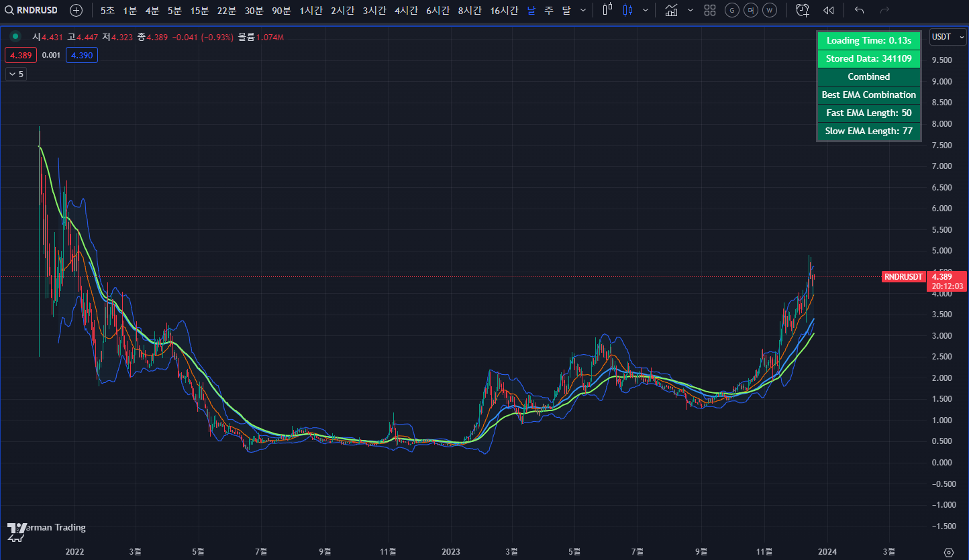
Task: Open the indicators chart icon
Action: [671, 10]
